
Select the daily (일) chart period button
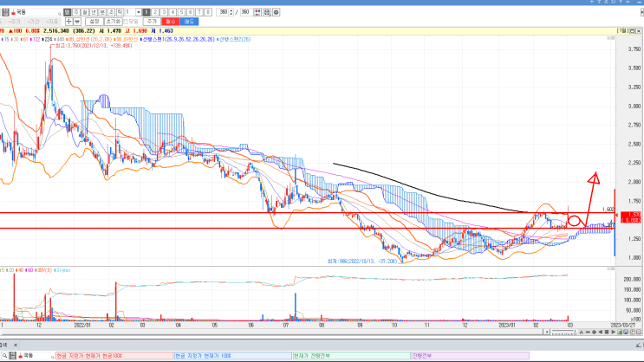68,12
